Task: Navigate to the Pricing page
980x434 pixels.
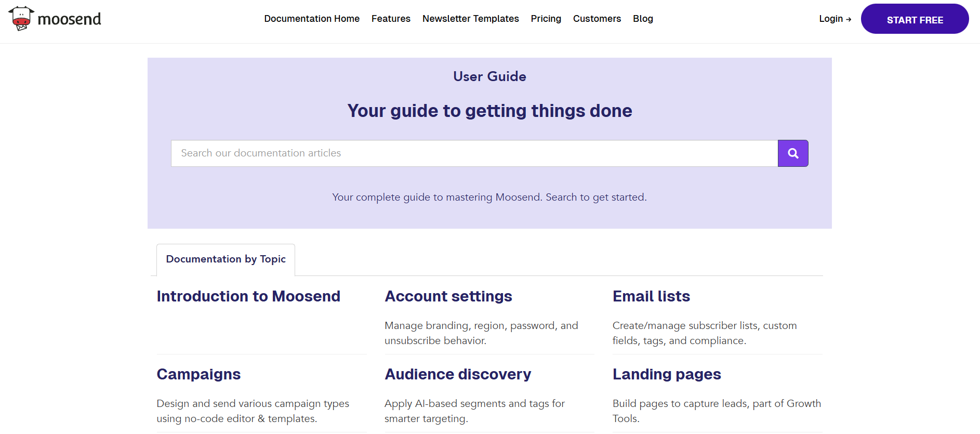Action: tap(546, 19)
